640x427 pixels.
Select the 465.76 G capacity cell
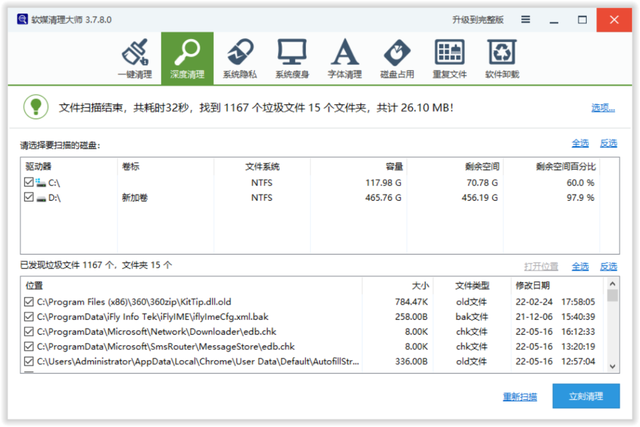[383, 198]
